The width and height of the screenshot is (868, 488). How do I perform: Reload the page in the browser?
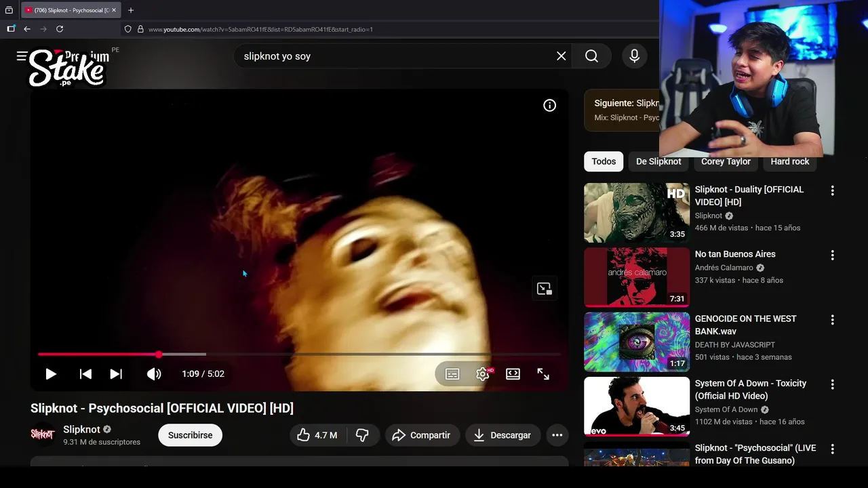click(x=60, y=29)
